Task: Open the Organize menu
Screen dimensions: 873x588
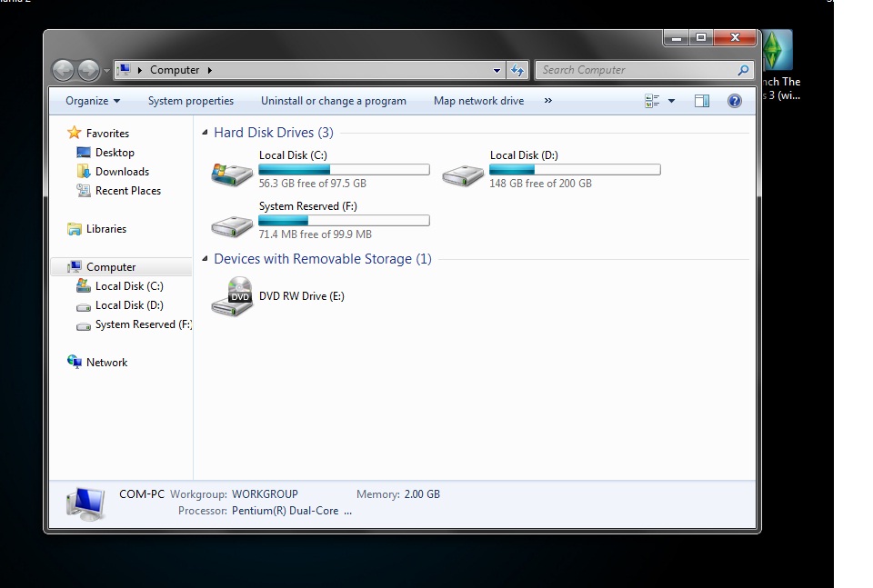Action: click(93, 101)
